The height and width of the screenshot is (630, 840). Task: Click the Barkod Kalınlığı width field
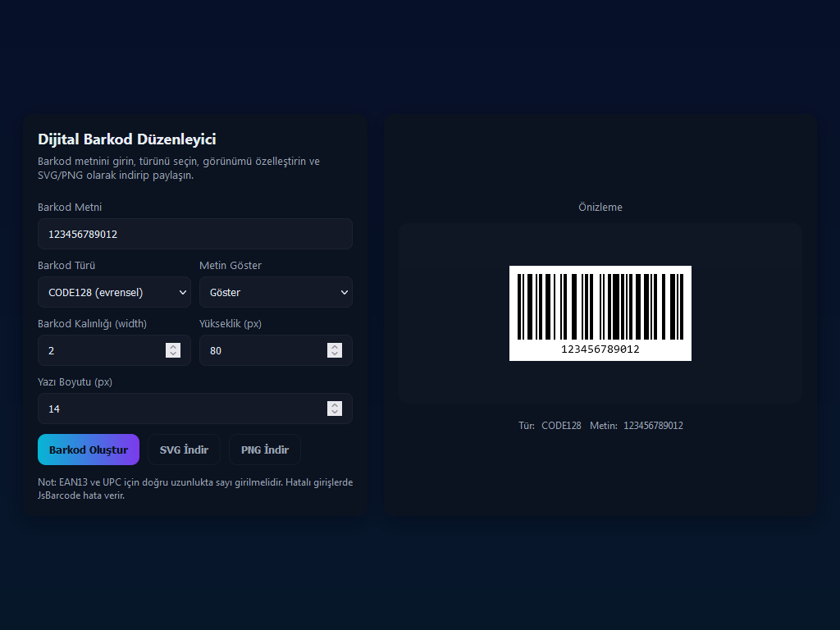pos(103,350)
